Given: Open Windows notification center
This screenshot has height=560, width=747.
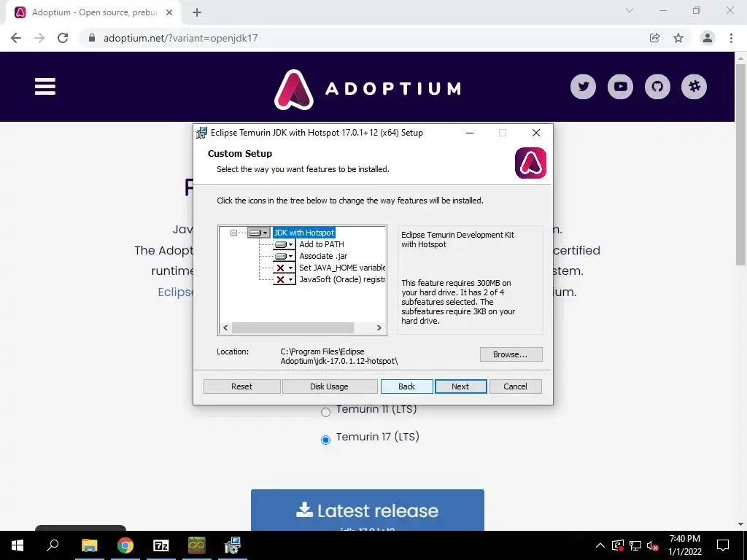Looking at the screenshot, I should (723, 545).
